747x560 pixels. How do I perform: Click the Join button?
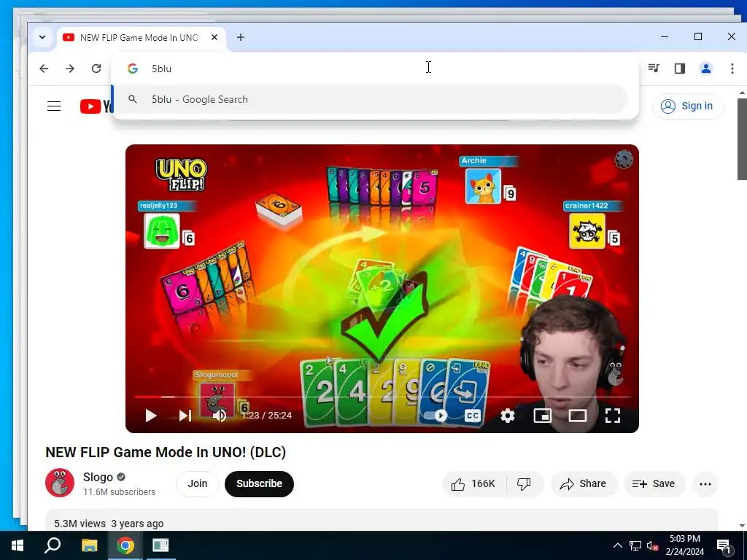point(197,484)
